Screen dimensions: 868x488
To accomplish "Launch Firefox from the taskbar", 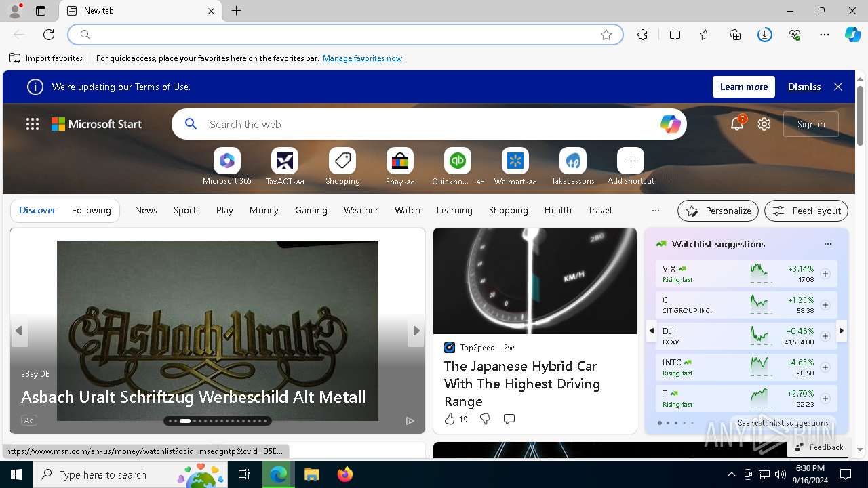I will pyautogui.click(x=344, y=474).
